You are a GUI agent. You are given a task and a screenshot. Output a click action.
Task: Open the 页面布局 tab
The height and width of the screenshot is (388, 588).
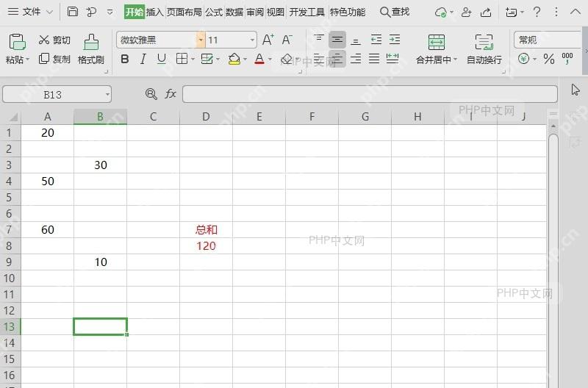184,12
